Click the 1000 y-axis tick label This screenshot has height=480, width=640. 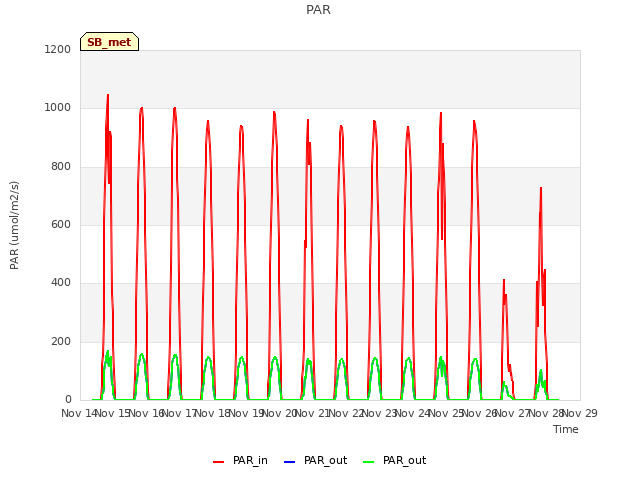coord(58,108)
